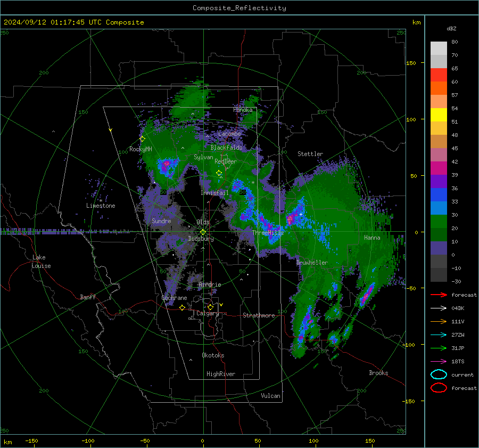The height and width of the screenshot is (448, 479).
Task: Click the yellow diamond marker near RedDeer
Action: point(219,173)
